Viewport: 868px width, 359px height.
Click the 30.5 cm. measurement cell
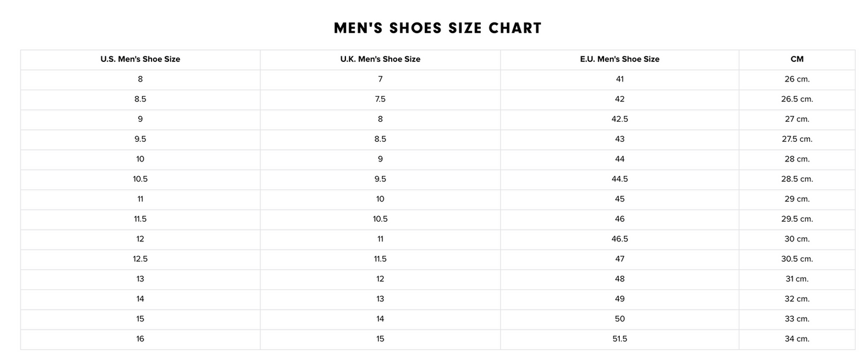point(797,259)
